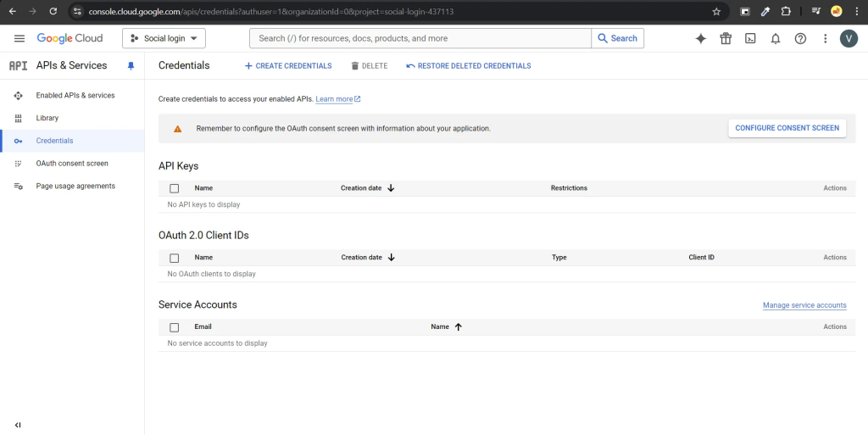Image resolution: width=868 pixels, height=435 pixels.
Task: Activate Cloud Shell terminal icon
Action: (x=750, y=38)
